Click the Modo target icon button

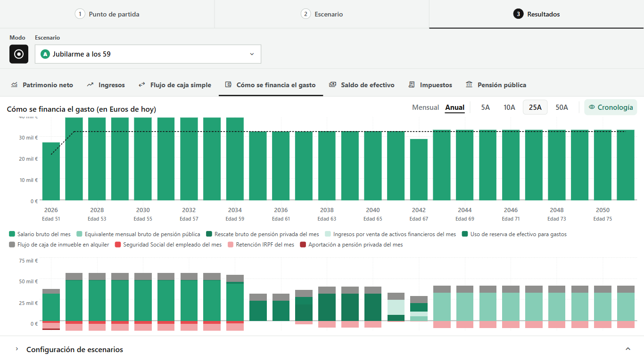click(19, 54)
